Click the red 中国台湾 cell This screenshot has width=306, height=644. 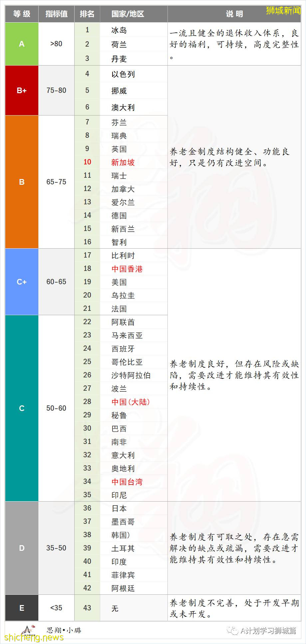click(x=134, y=482)
